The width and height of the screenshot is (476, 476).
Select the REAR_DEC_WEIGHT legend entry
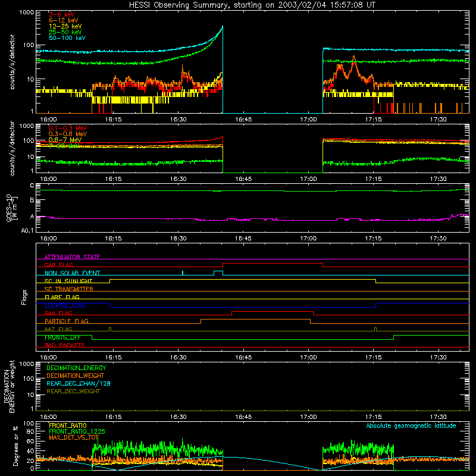pos(73,392)
